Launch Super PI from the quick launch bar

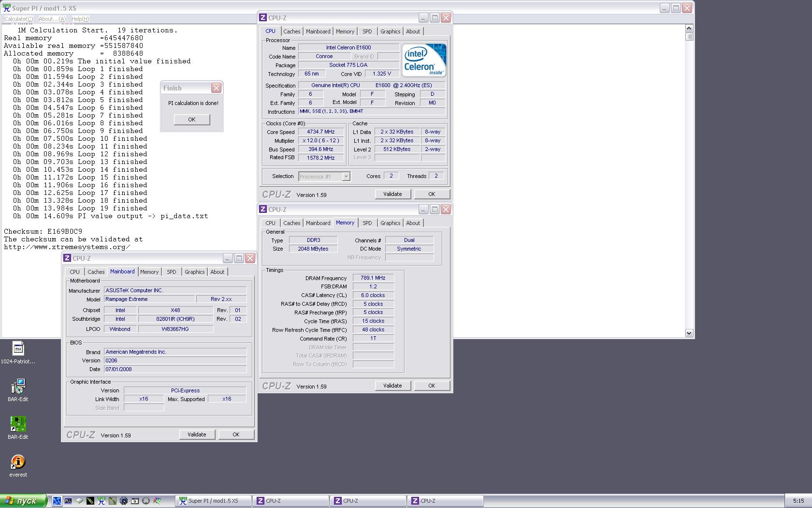101,501
